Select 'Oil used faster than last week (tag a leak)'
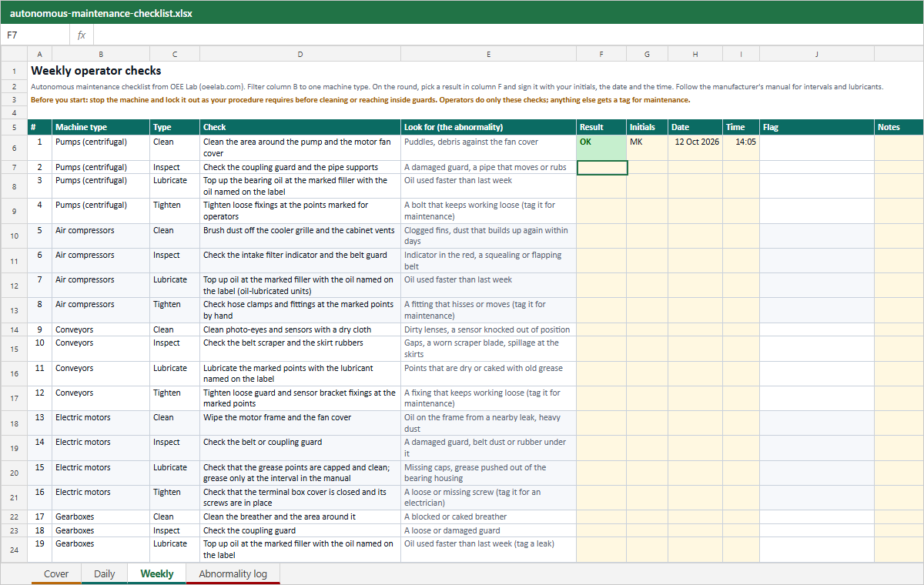924x585 pixels. point(489,550)
